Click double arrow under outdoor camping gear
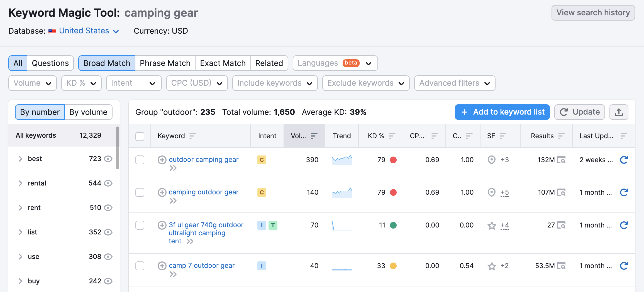 (173, 168)
